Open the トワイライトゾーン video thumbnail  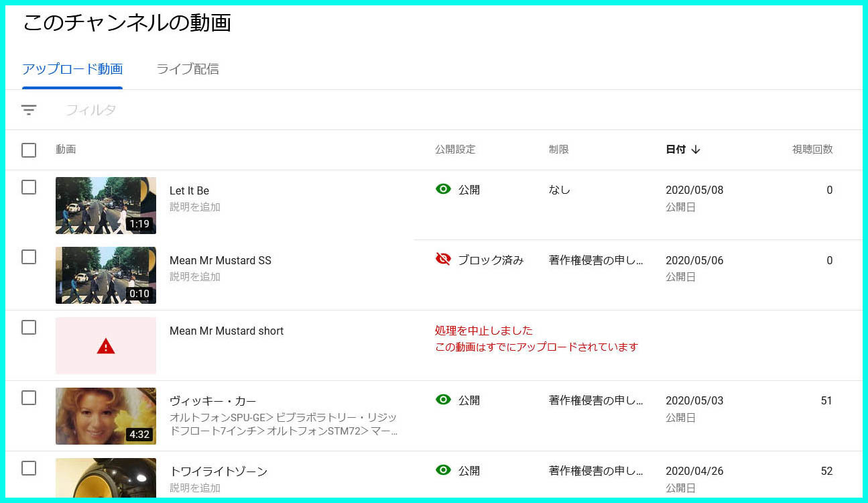(x=106, y=478)
